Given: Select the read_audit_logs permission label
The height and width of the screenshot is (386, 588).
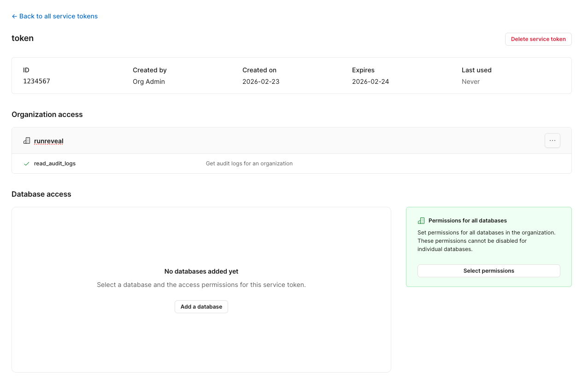Looking at the screenshot, I should pyautogui.click(x=55, y=164).
